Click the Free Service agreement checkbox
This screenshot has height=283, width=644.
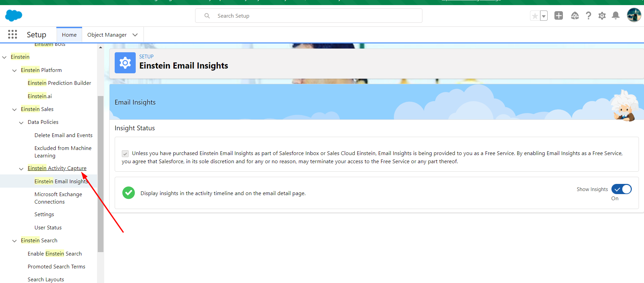pos(125,154)
